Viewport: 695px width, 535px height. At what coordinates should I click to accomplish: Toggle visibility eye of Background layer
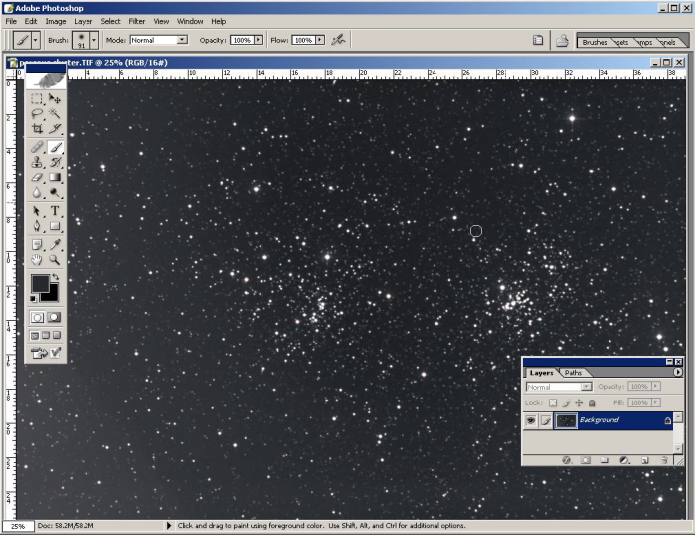(x=531, y=420)
